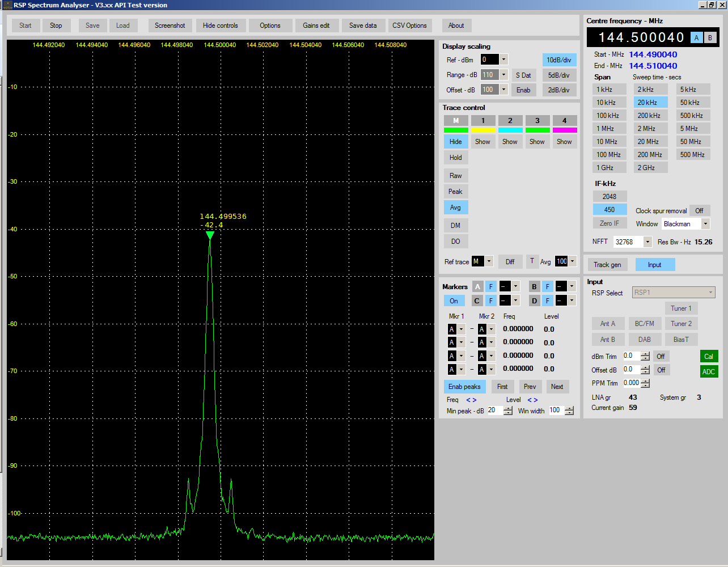Select the 1 MHz span
The width and height of the screenshot is (728, 567).
pyautogui.click(x=610, y=129)
